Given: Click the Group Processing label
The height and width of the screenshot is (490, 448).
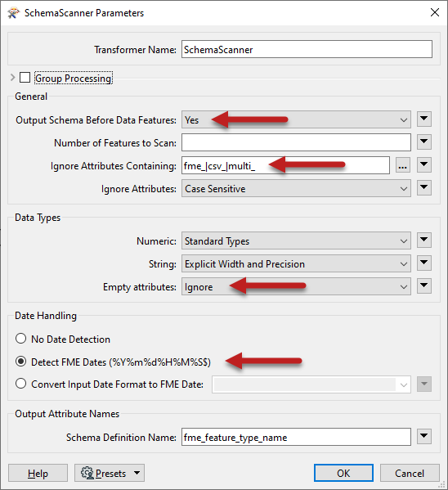Looking at the screenshot, I should click(73, 79).
